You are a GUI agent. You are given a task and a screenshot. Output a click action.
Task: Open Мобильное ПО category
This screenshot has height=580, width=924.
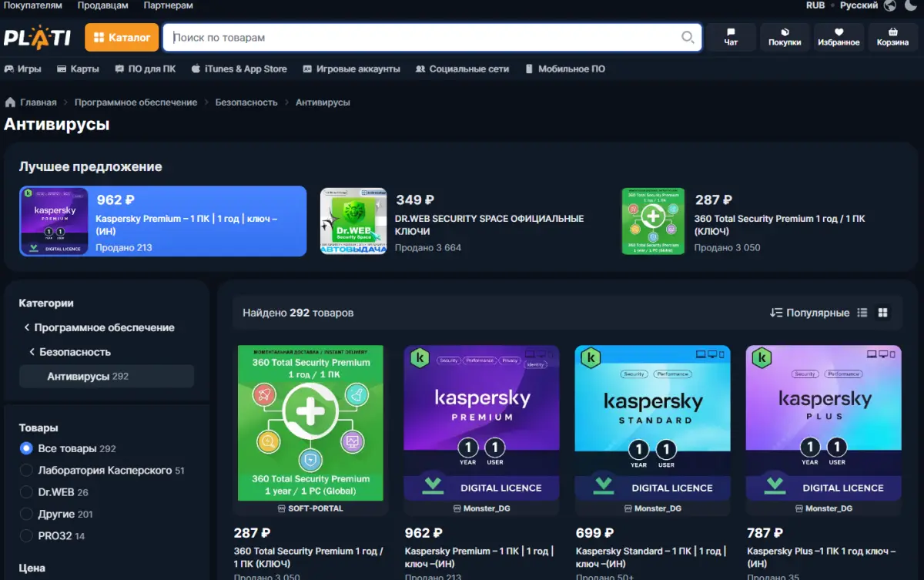click(x=564, y=69)
